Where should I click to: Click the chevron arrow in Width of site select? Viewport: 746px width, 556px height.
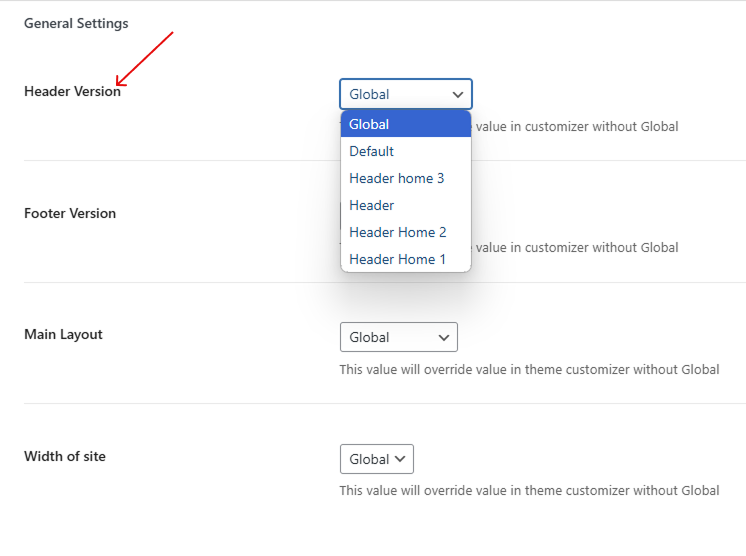pyautogui.click(x=400, y=459)
